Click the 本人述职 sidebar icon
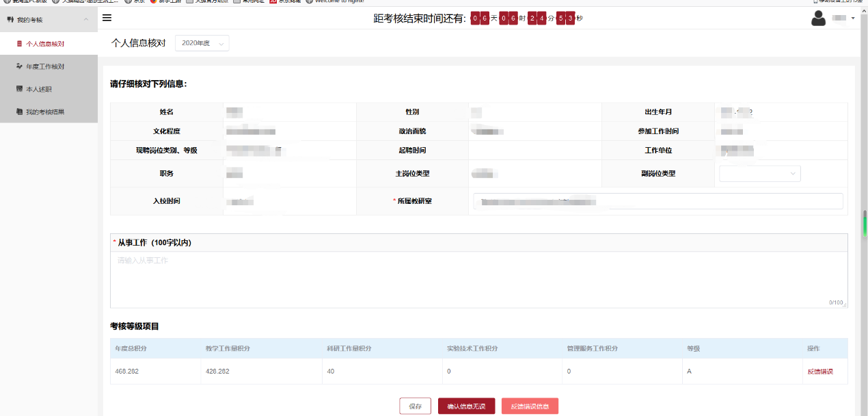The height and width of the screenshot is (416, 868). coord(19,89)
